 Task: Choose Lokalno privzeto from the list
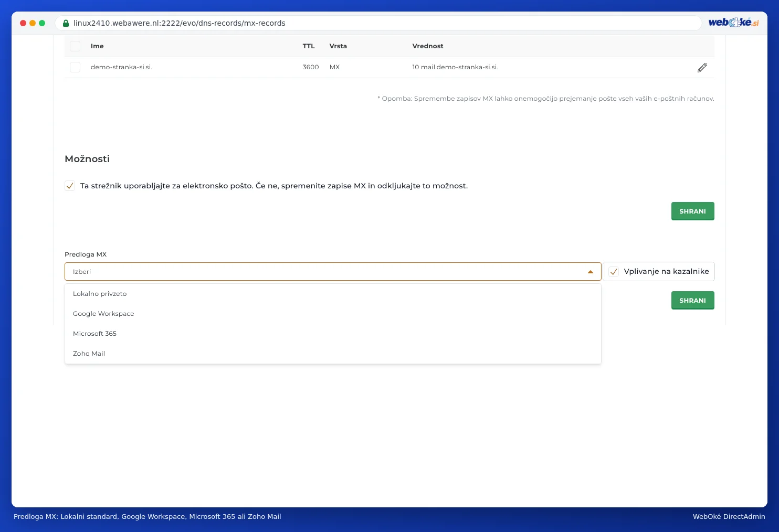(333, 294)
